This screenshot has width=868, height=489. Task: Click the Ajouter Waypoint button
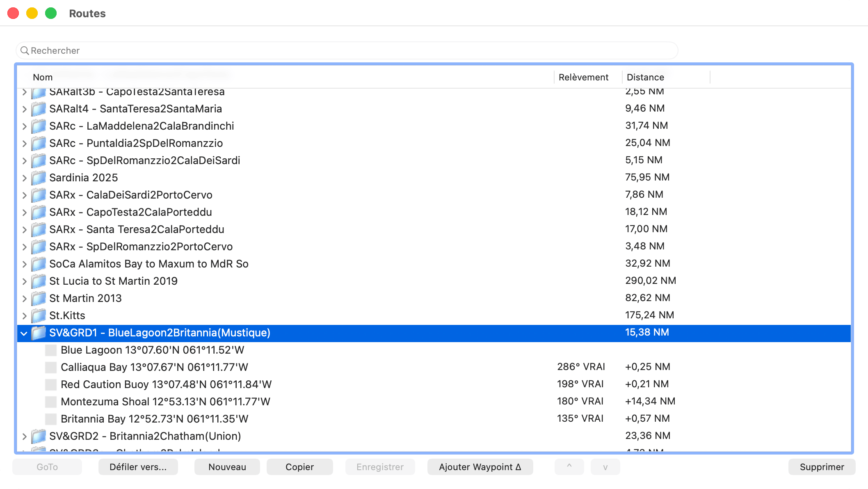point(480,467)
